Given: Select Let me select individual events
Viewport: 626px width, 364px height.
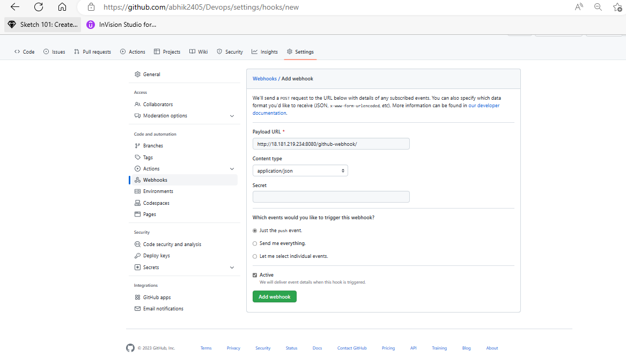Looking at the screenshot, I should [255, 256].
